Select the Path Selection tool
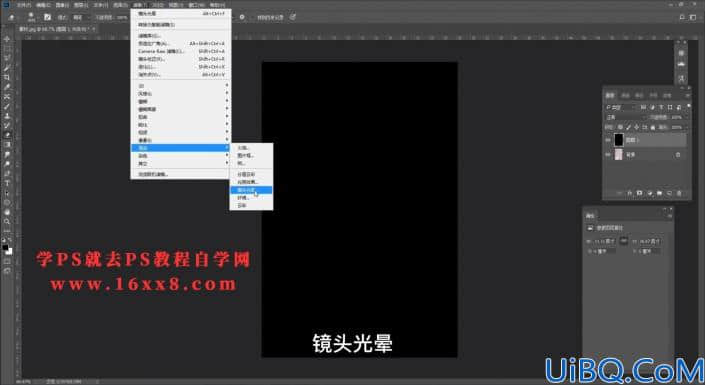Screen dimensions: 705x385 [x=7, y=192]
